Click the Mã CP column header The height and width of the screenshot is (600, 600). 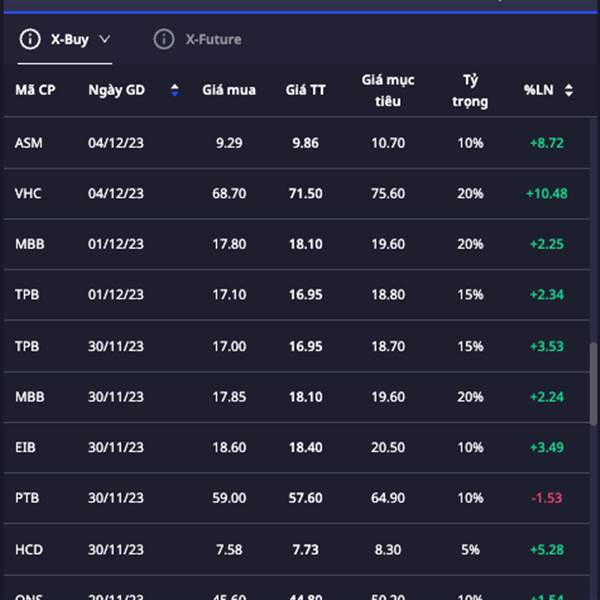click(x=35, y=91)
